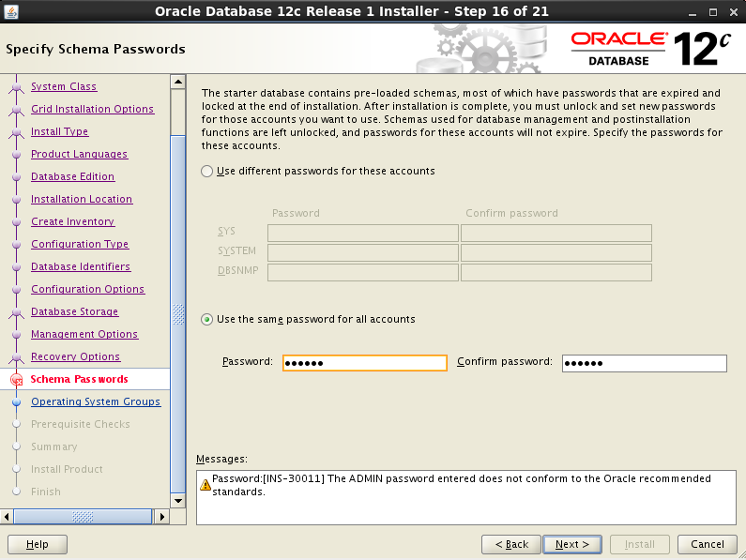Click the step node beside Grid Installation Options
The height and width of the screenshot is (560, 746).
(17, 110)
